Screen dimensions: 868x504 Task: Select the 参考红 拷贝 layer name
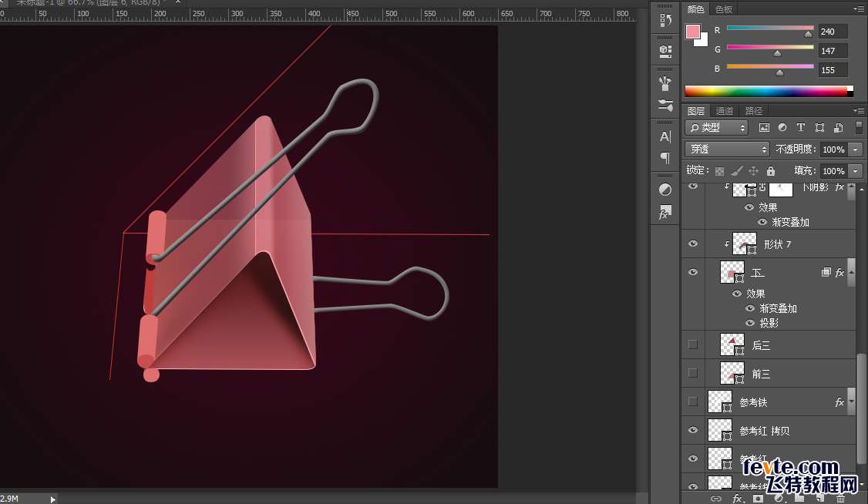coord(765,431)
